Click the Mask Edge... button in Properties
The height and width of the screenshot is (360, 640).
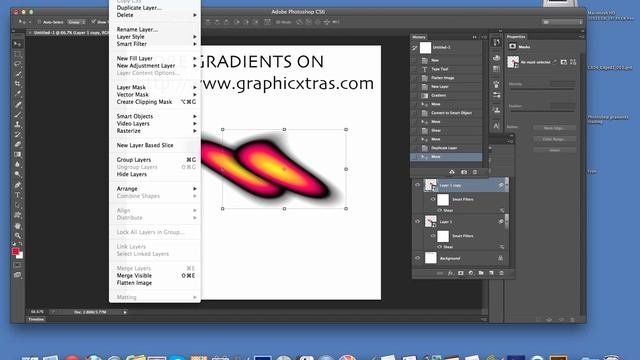(554, 128)
